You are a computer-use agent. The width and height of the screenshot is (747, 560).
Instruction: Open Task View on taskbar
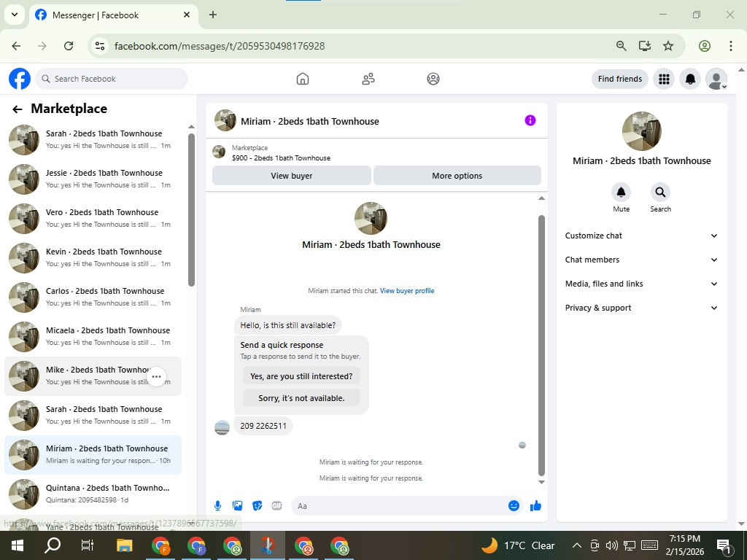pos(88,545)
